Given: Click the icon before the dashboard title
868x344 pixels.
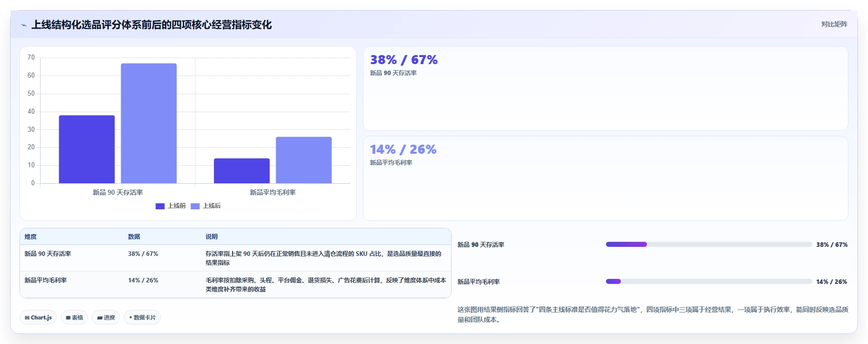Looking at the screenshot, I should click(24, 25).
